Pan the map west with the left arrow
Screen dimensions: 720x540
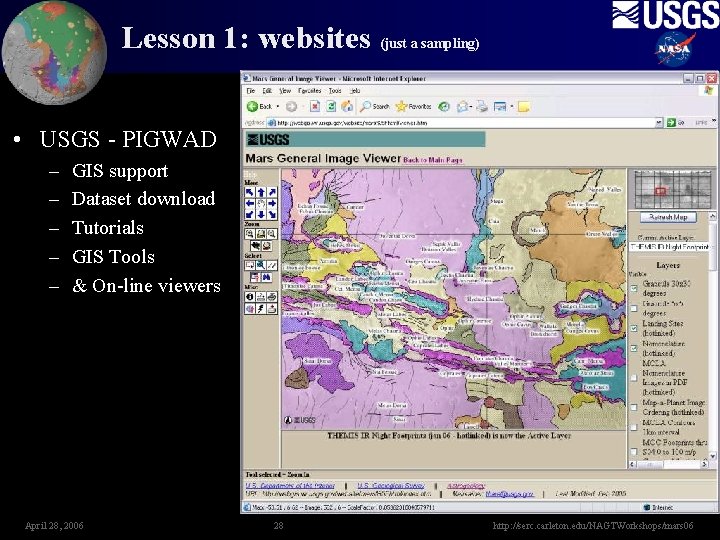coord(249,203)
